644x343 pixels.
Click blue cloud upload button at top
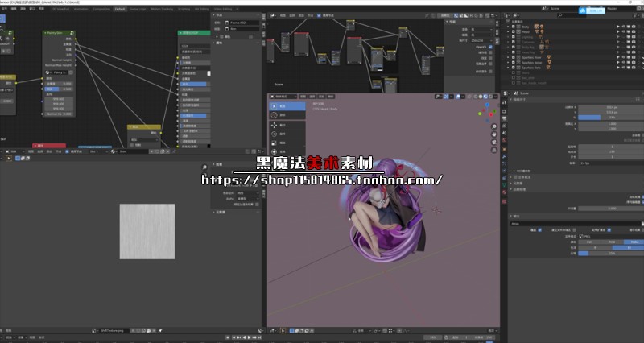[x=582, y=10]
